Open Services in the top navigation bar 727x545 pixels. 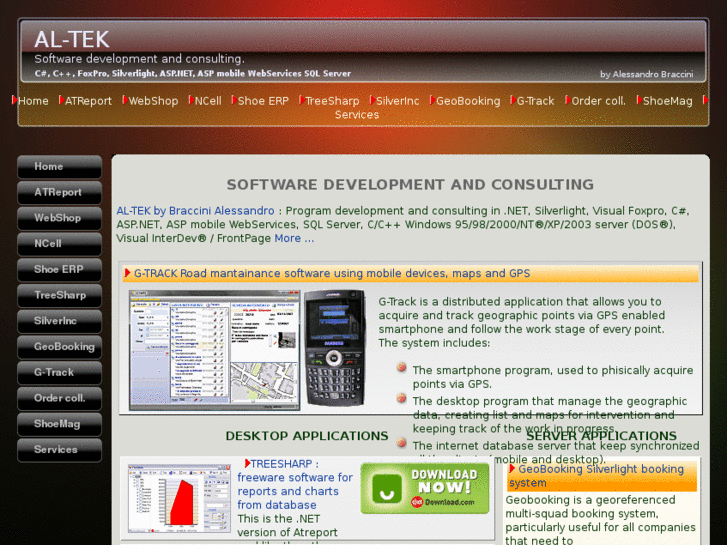tap(357, 115)
